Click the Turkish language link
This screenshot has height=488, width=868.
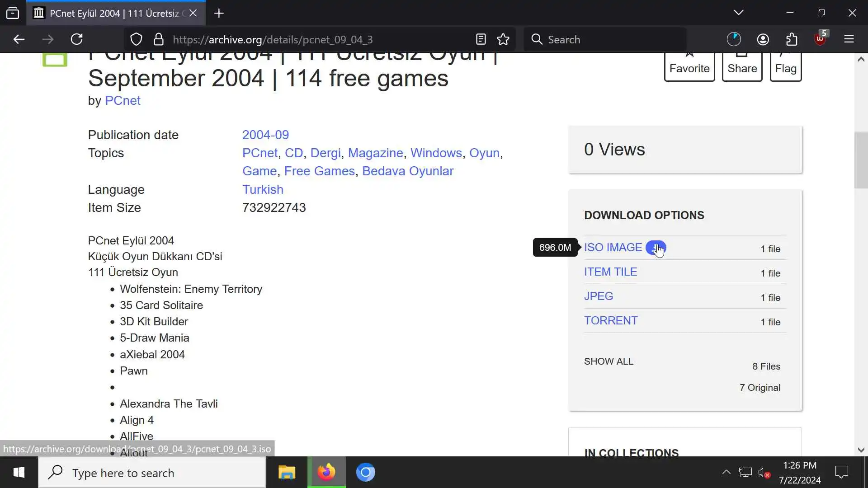coord(263,189)
